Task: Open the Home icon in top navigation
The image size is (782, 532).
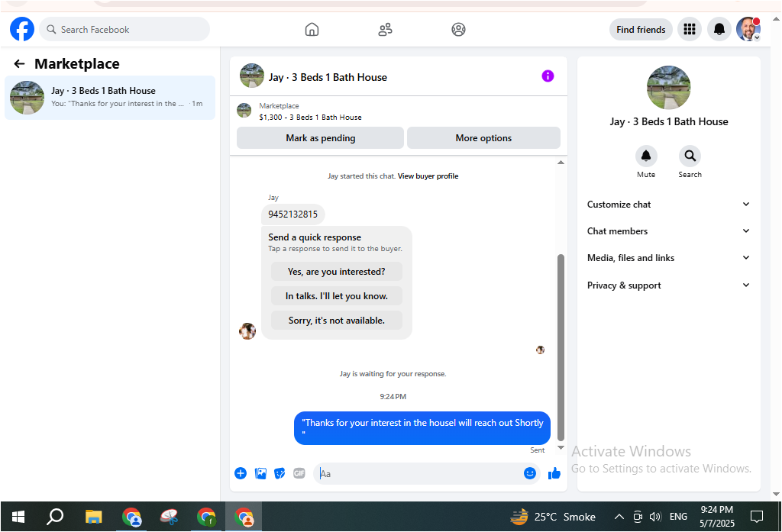Action: coord(312,30)
